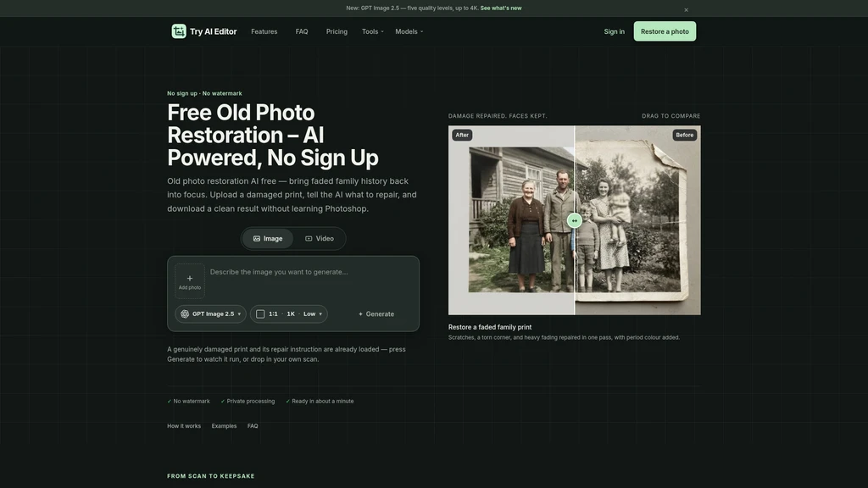The width and height of the screenshot is (868, 488).
Task: Click the Before label on the photo
Action: pyautogui.click(x=684, y=135)
